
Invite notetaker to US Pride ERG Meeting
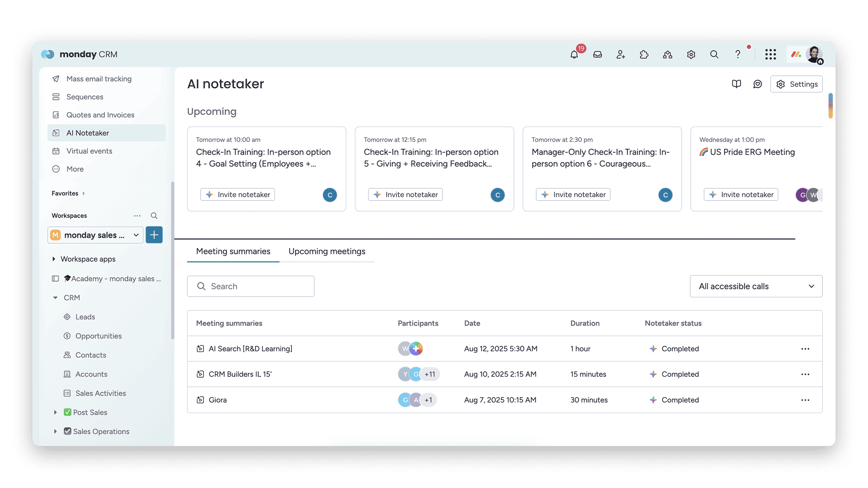[x=741, y=194]
